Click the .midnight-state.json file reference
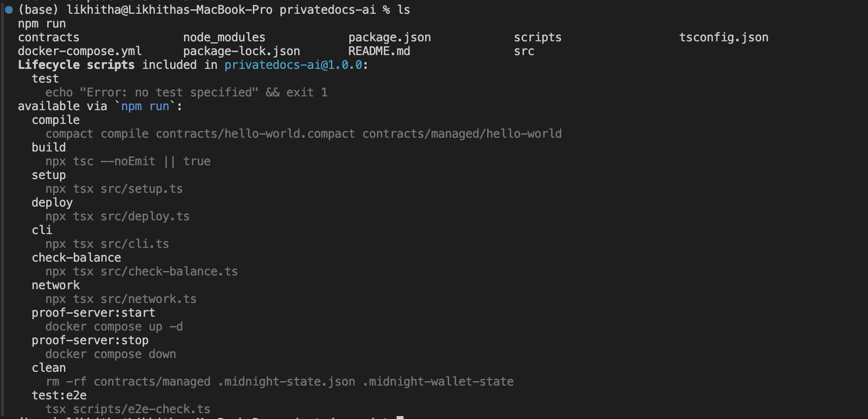The width and height of the screenshot is (868, 419). [x=286, y=382]
